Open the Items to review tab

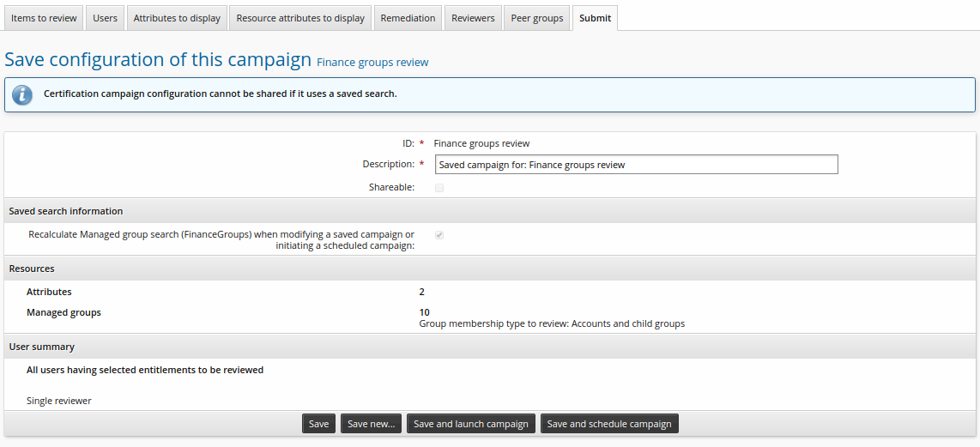coord(44,18)
